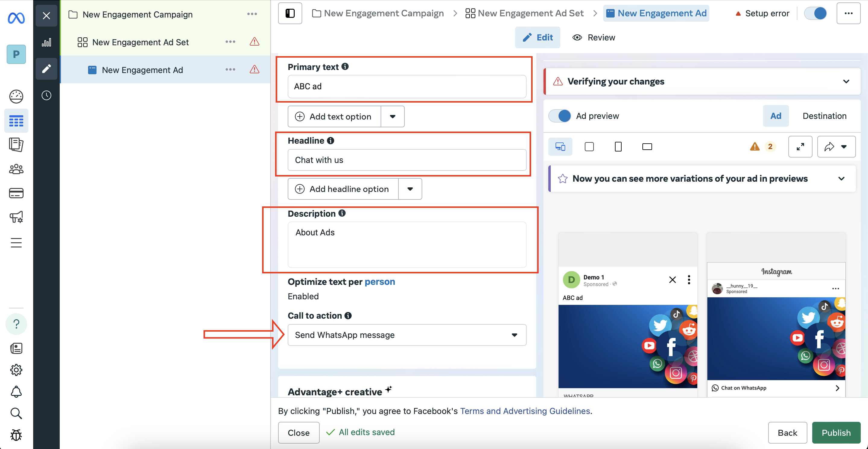This screenshot has width=868, height=449.
Task: Select the all-placements preview devices icon
Action: pyautogui.click(x=560, y=147)
